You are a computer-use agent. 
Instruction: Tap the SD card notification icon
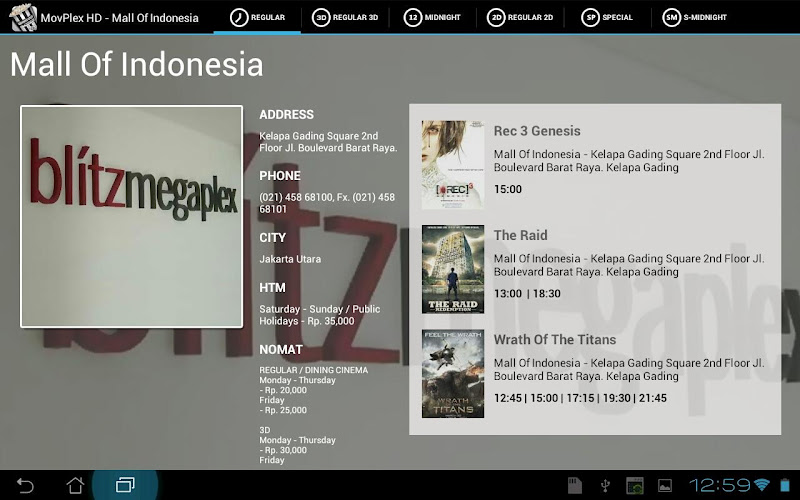[x=575, y=485]
